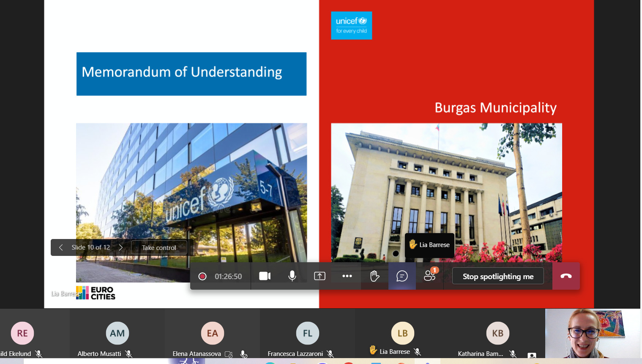This screenshot has height=364, width=642.
Task: Click Elena Atanassova's muted microphone icon
Action: coord(243,354)
